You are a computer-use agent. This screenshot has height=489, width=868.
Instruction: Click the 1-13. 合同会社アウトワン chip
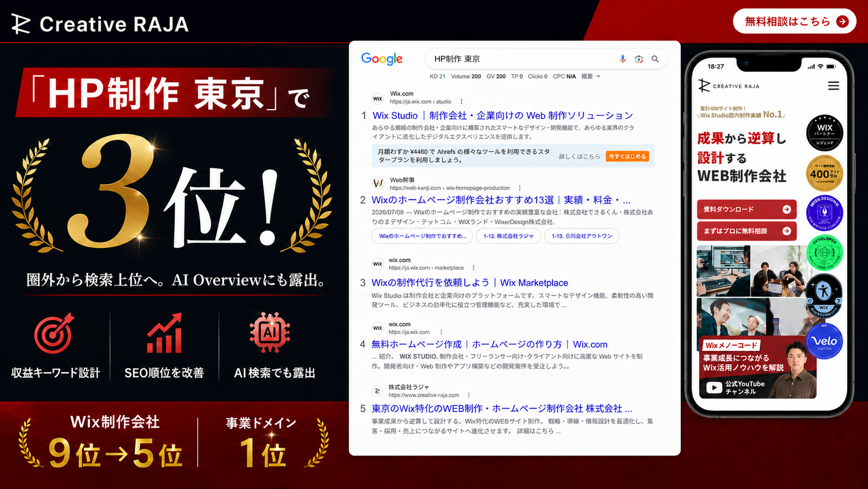(581, 236)
